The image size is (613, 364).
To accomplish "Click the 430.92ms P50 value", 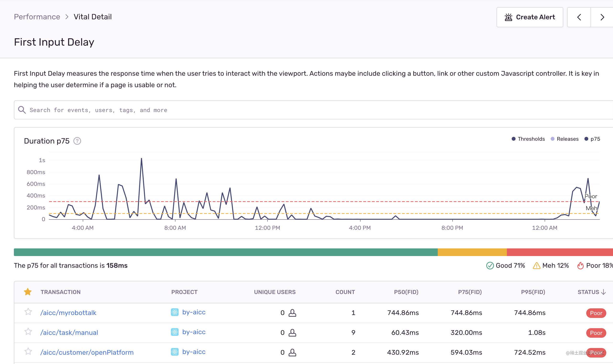I will pyautogui.click(x=403, y=353).
